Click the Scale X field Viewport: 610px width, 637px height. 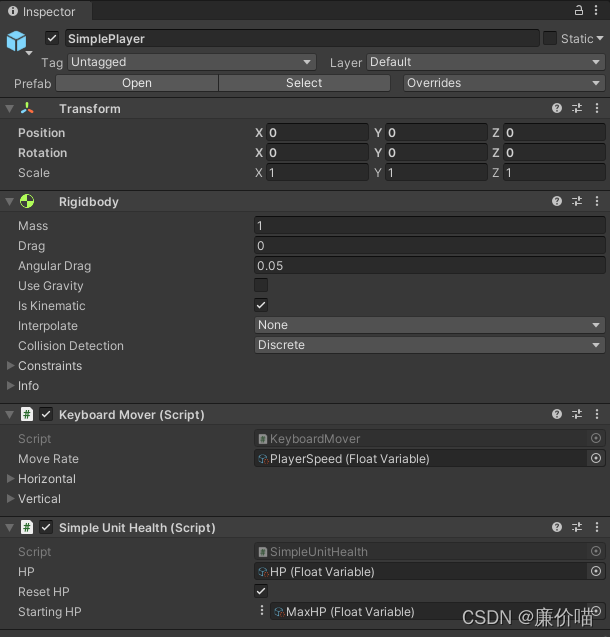coord(317,172)
